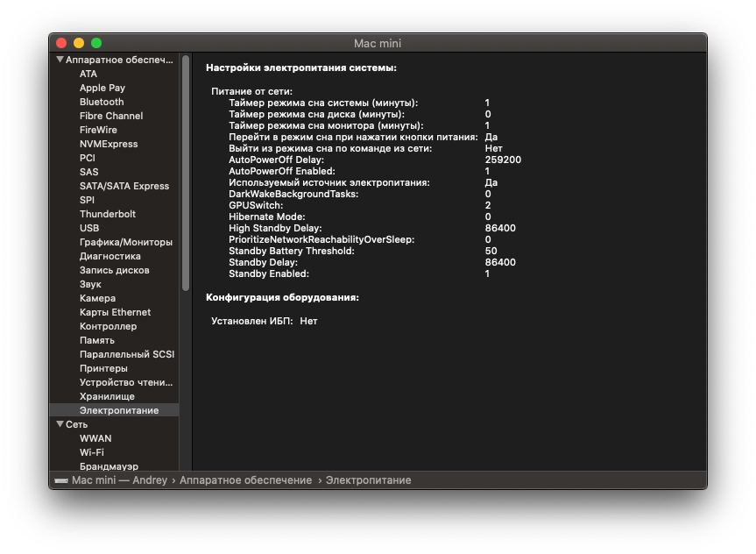Screen dimensions: 756x554
Task: Select Диагностика in the sidebar
Action: (x=110, y=256)
